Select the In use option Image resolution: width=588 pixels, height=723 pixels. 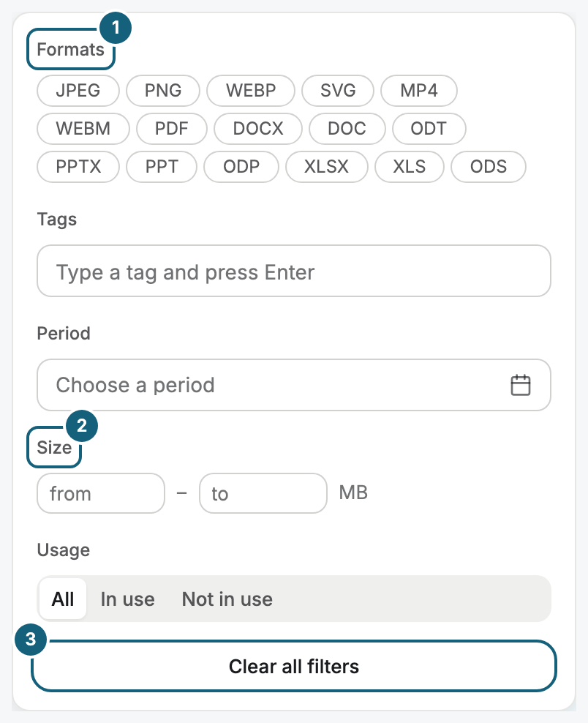tap(128, 599)
